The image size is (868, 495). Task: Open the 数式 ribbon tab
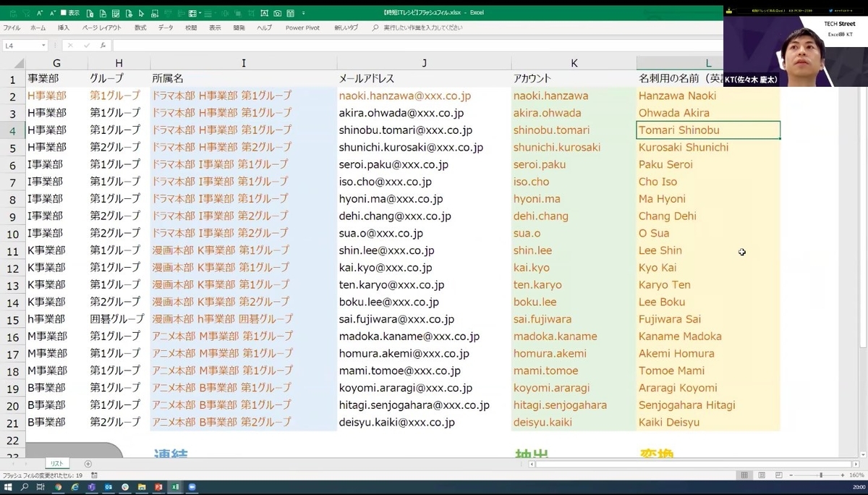click(x=140, y=27)
